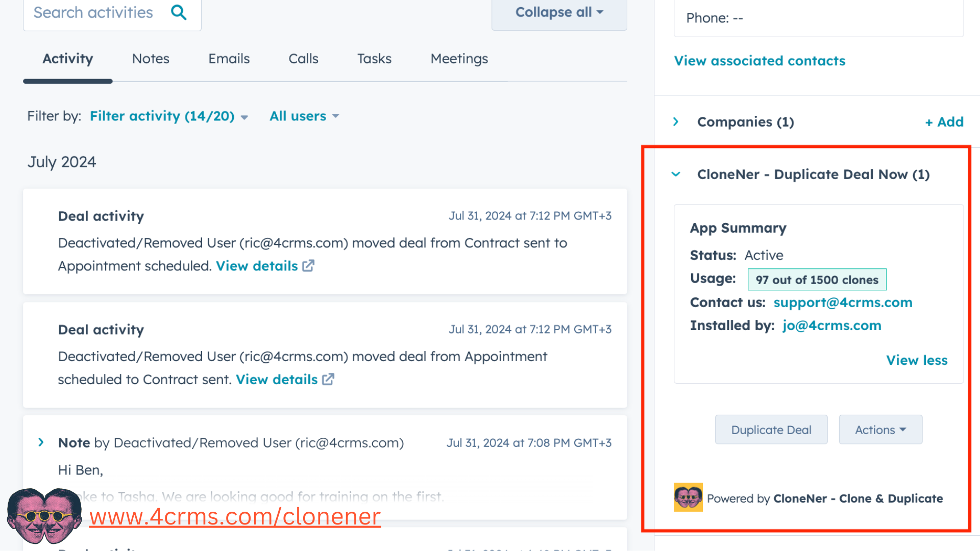Click the Duplicate Deal button
Viewport: 980px width, 551px height.
771,430
